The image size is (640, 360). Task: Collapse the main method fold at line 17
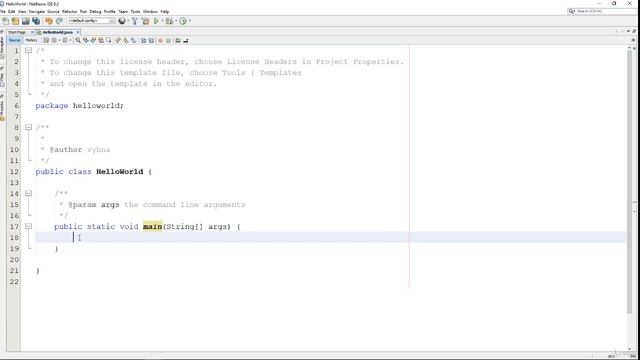(x=28, y=226)
